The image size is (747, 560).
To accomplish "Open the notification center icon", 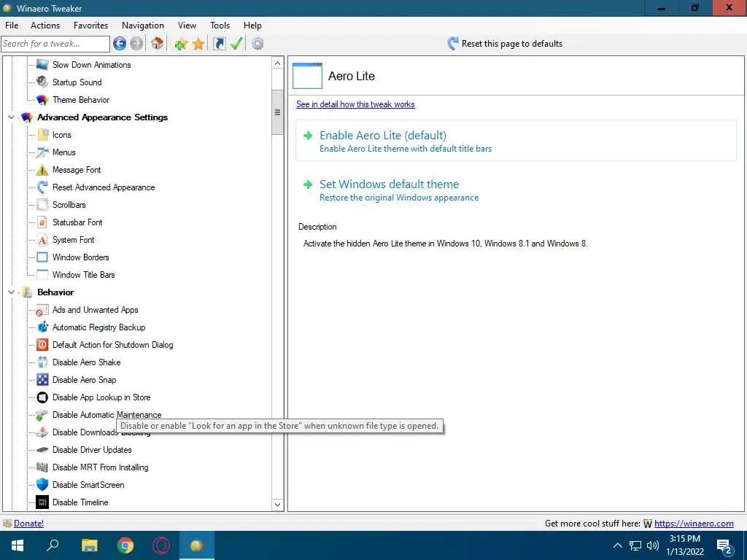I will 724,545.
